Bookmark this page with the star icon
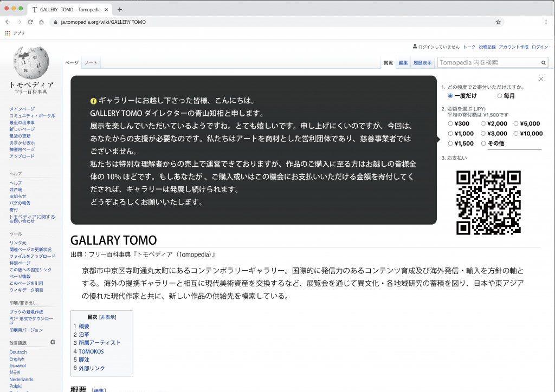555x392 pixels. click(498, 22)
